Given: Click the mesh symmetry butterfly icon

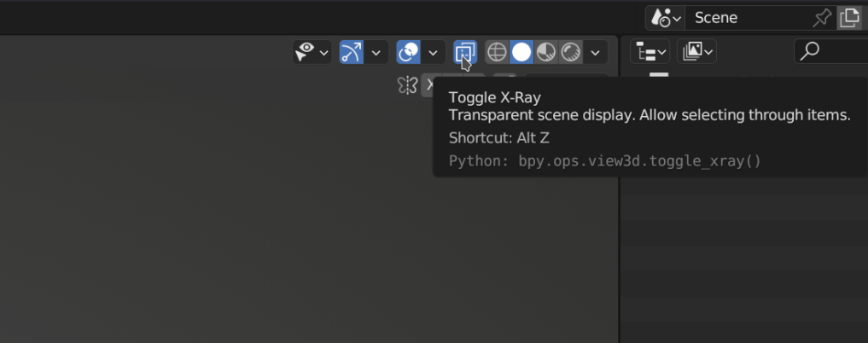Looking at the screenshot, I should [407, 84].
